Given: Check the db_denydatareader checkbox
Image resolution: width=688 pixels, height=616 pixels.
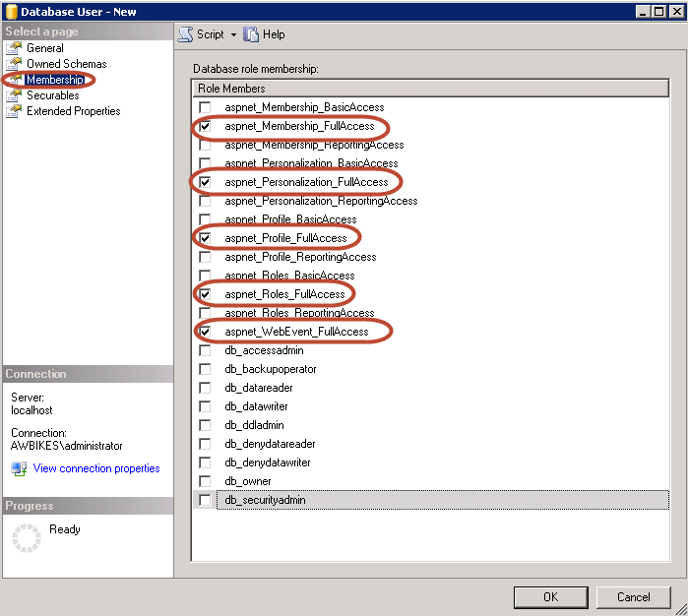Looking at the screenshot, I should [205, 444].
